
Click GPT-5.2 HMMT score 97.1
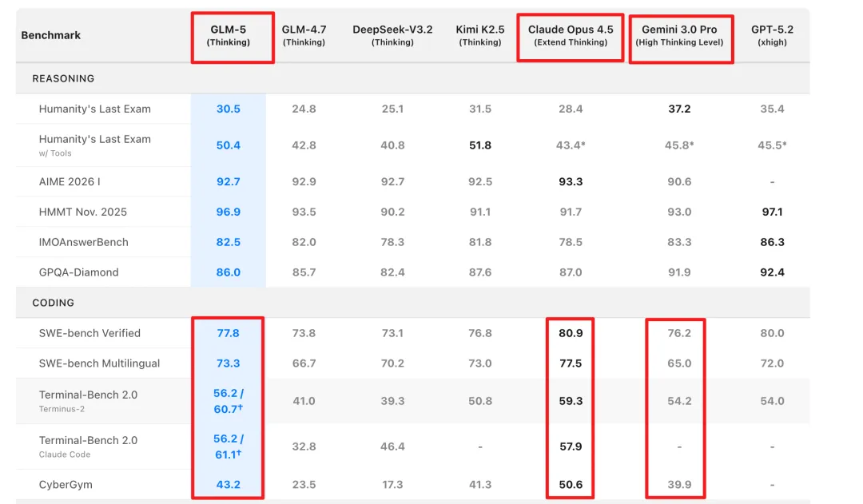pyautogui.click(x=772, y=212)
